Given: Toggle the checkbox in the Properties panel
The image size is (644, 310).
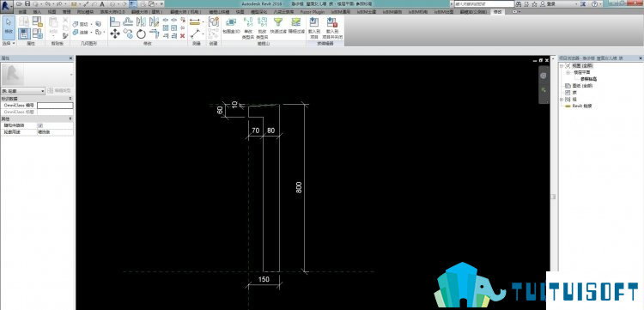Looking at the screenshot, I should [x=39, y=125].
